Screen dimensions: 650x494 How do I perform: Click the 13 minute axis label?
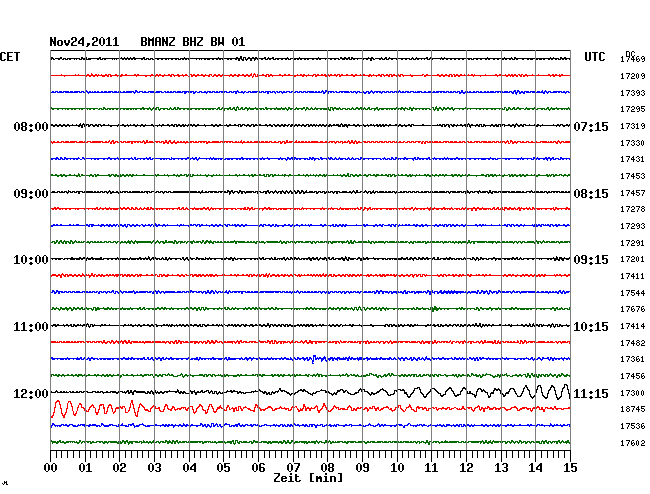coord(501,468)
